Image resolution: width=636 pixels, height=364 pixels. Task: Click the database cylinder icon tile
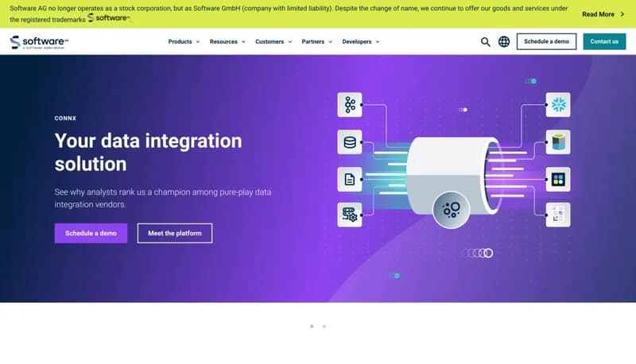pos(350,142)
